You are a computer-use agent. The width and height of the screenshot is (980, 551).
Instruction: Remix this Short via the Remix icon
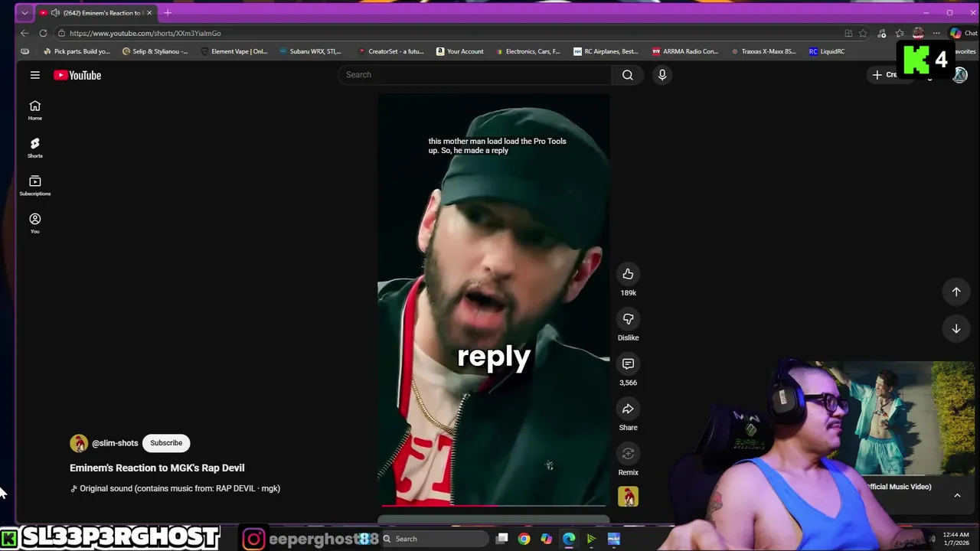(628, 454)
